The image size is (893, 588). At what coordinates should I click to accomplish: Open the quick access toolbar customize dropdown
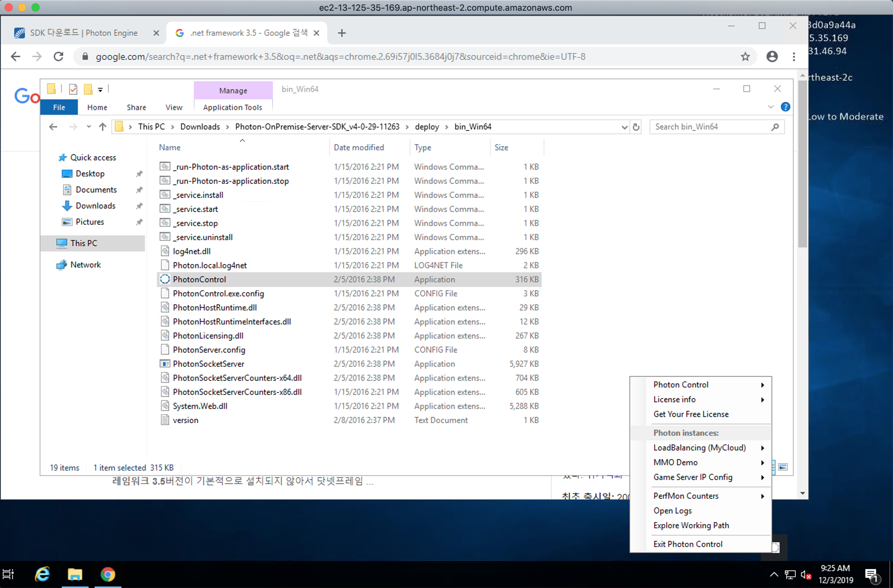tap(100, 89)
